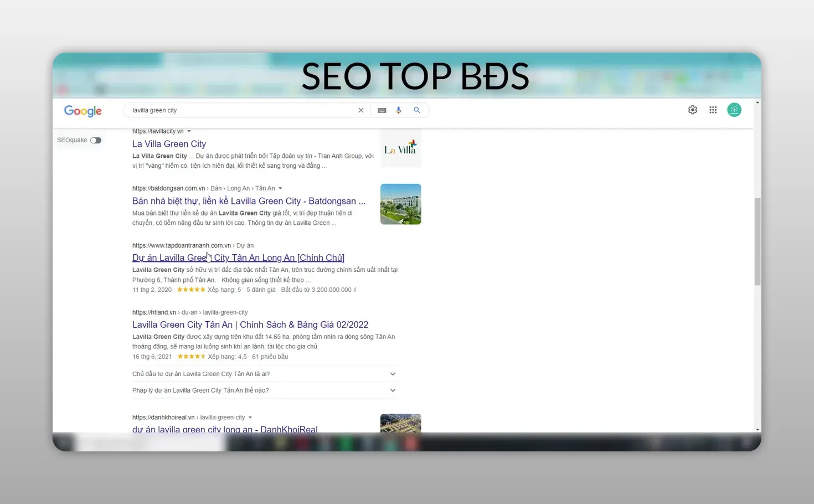Click the blue search magnifier icon
Screen dimensions: 814x504
417,110
